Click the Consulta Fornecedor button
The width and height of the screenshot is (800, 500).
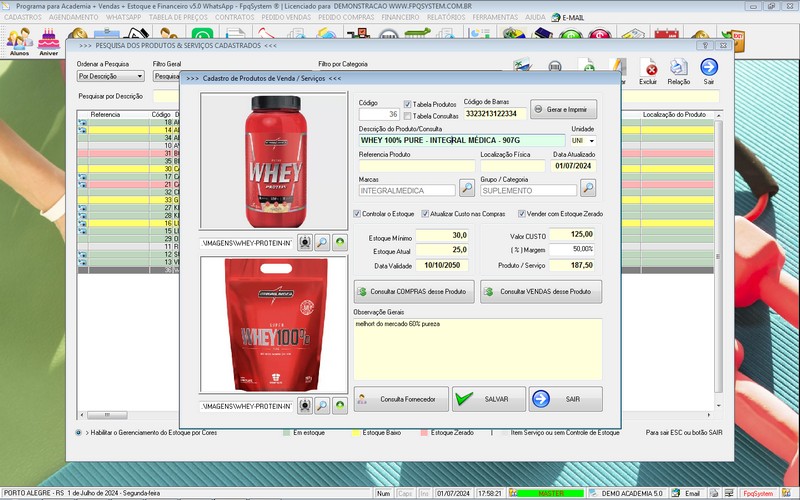[x=401, y=399]
